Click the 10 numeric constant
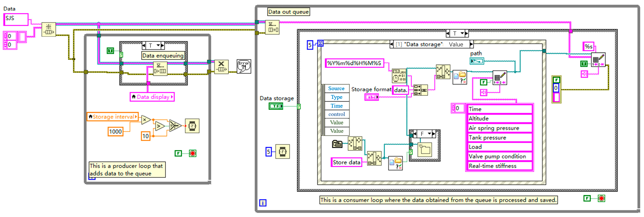644x217 pixels. point(145,136)
